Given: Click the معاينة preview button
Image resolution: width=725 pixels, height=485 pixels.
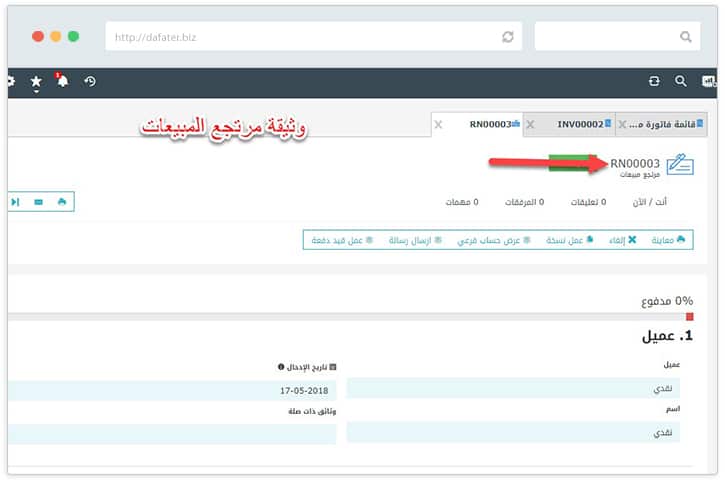Looking at the screenshot, I should pyautogui.click(x=668, y=240).
